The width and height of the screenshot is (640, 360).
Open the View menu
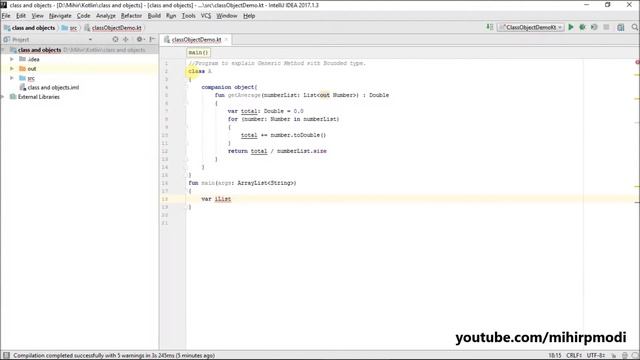tap(38, 16)
